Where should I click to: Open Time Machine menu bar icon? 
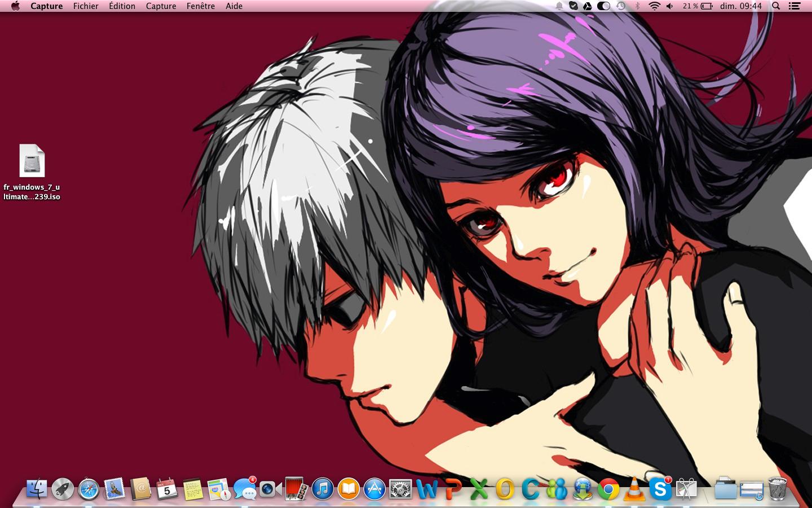click(x=621, y=6)
